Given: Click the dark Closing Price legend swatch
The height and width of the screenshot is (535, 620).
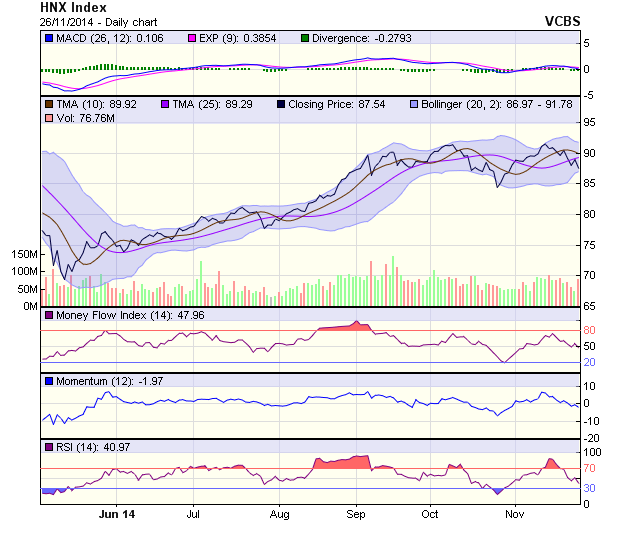Looking at the screenshot, I should point(282,104).
